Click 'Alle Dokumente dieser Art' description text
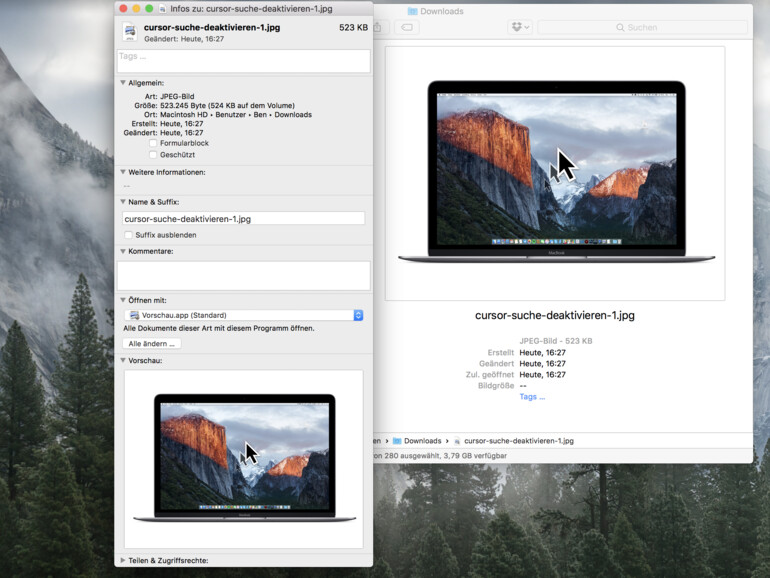The height and width of the screenshot is (578, 770). pyautogui.click(x=219, y=328)
